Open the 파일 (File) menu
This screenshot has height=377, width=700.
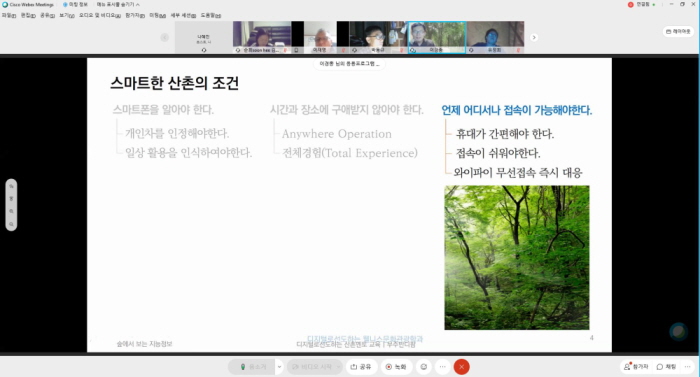pyautogui.click(x=9, y=15)
